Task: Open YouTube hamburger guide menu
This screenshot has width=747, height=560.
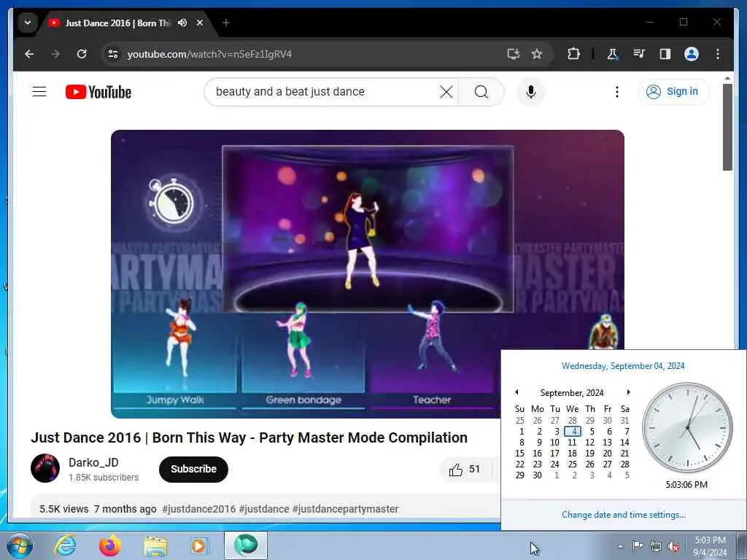Action: [39, 91]
